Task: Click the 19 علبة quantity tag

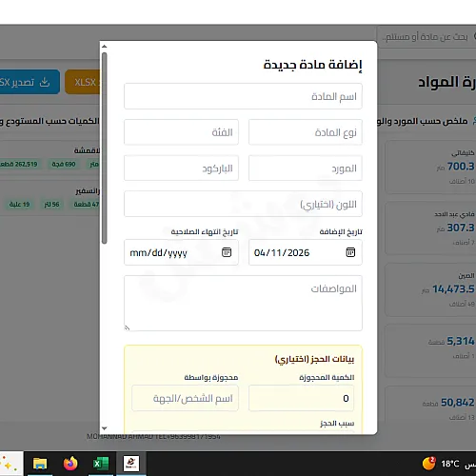Action: [x=19, y=204]
